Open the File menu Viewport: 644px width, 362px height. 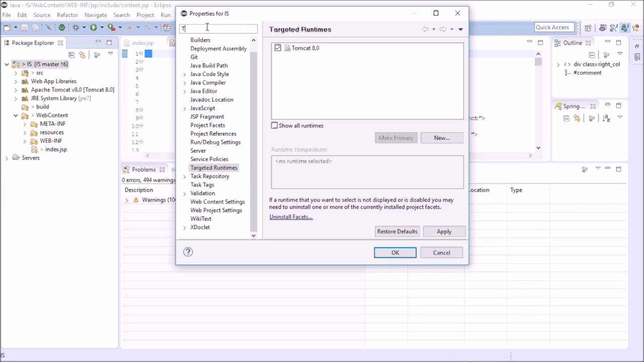7,15
